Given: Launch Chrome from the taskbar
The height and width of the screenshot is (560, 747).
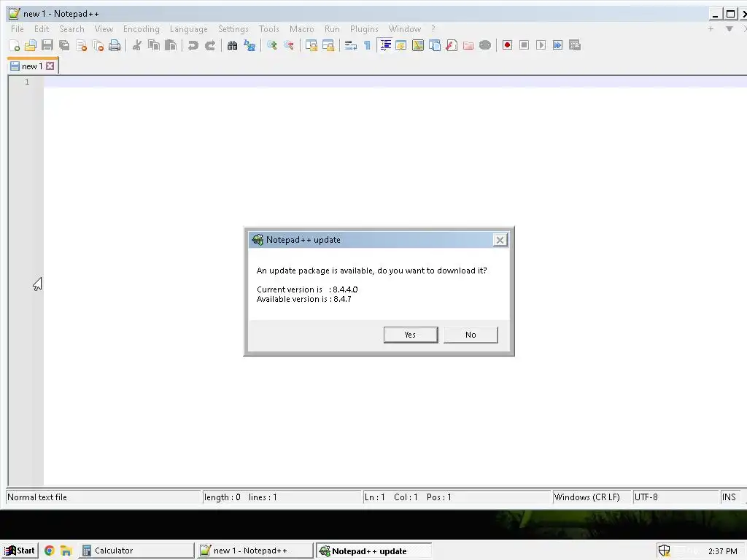Looking at the screenshot, I should [49, 551].
